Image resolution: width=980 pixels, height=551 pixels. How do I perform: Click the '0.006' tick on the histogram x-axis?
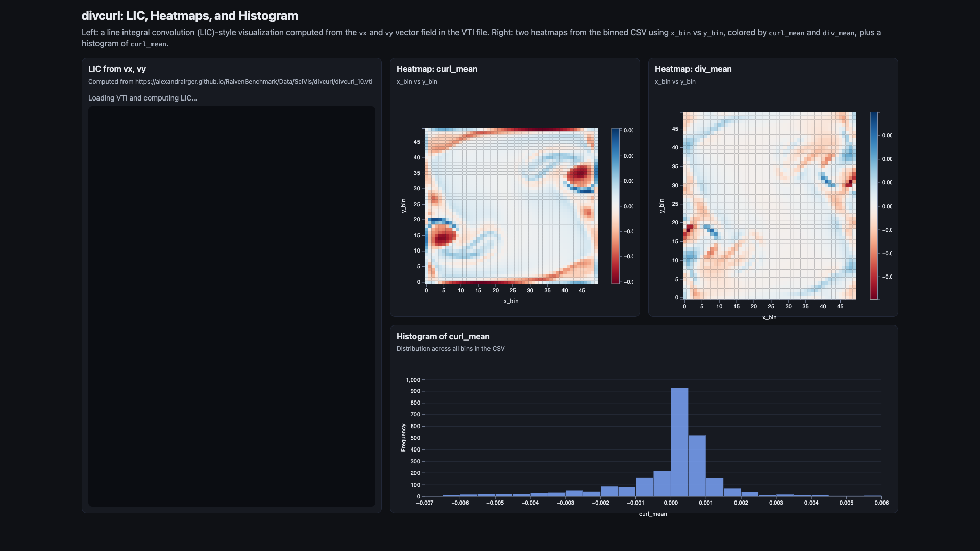pos(881,503)
